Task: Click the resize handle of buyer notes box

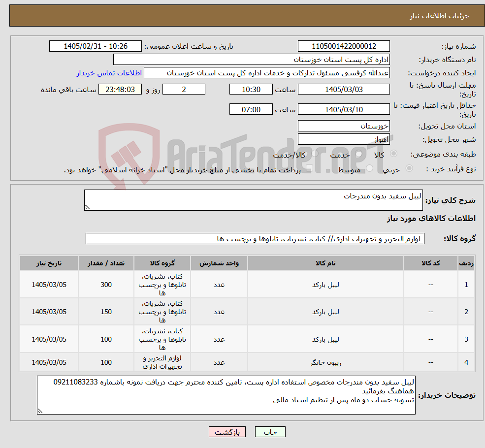Action: 40,411
